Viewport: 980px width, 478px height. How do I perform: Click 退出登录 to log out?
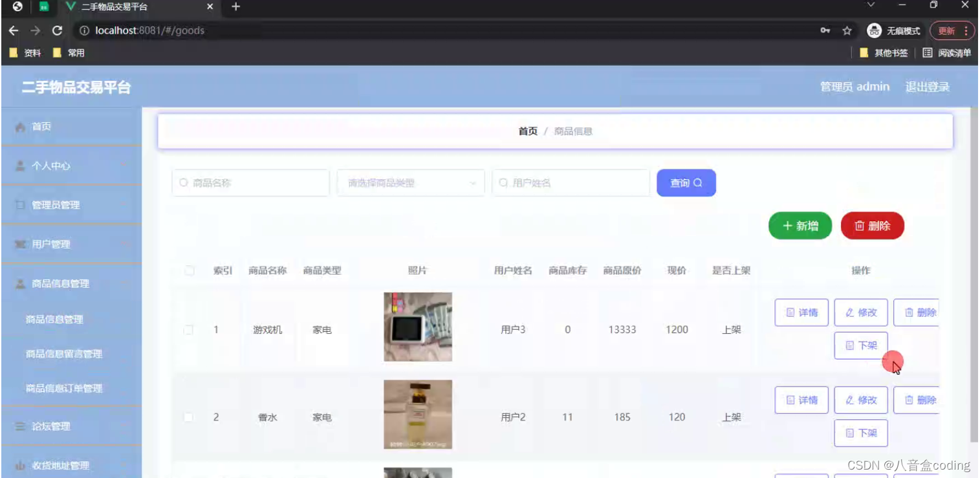[928, 87]
